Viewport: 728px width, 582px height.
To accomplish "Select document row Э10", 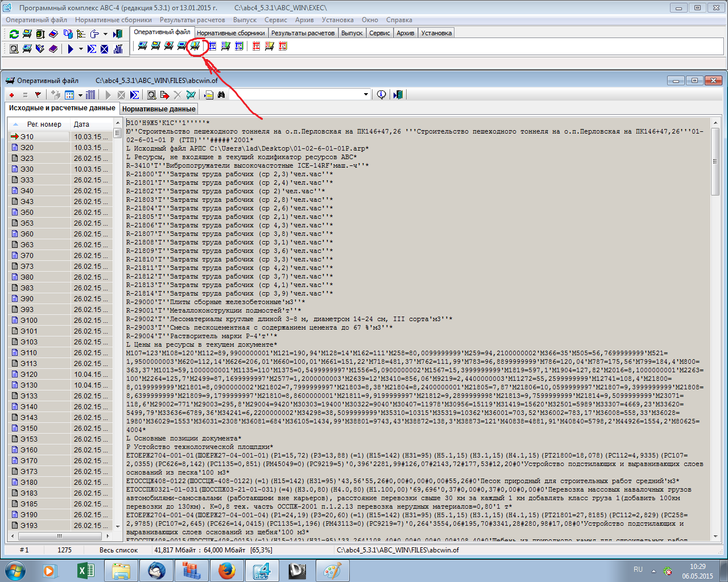I will (60, 136).
